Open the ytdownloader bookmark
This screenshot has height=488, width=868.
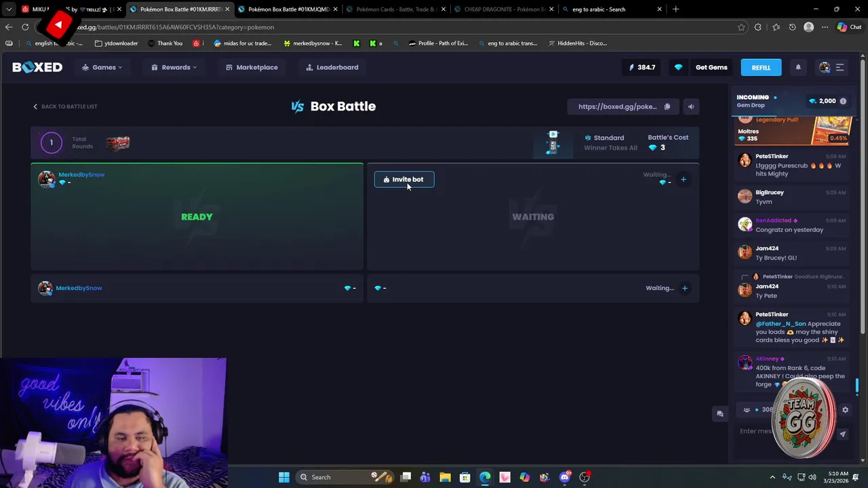point(117,43)
